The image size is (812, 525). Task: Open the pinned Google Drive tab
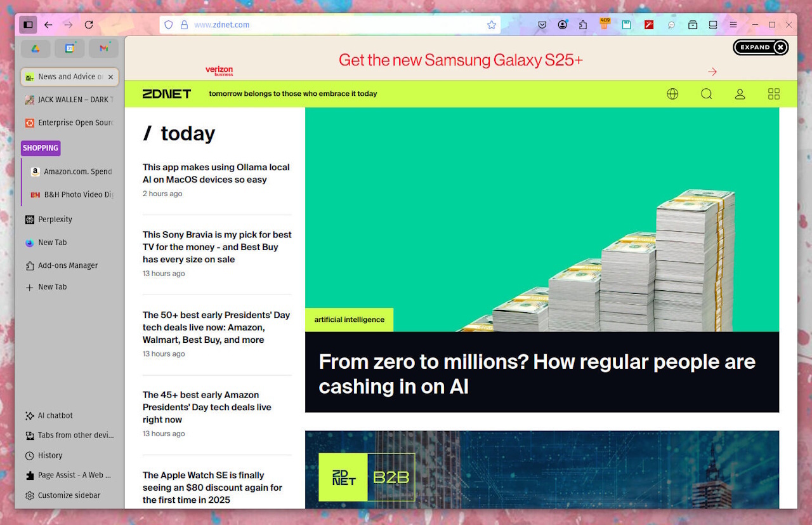pyautogui.click(x=36, y=48)
